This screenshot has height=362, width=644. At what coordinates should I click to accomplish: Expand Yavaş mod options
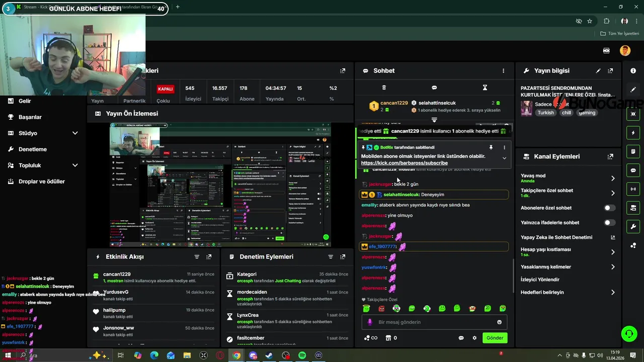tap(613, 178)
